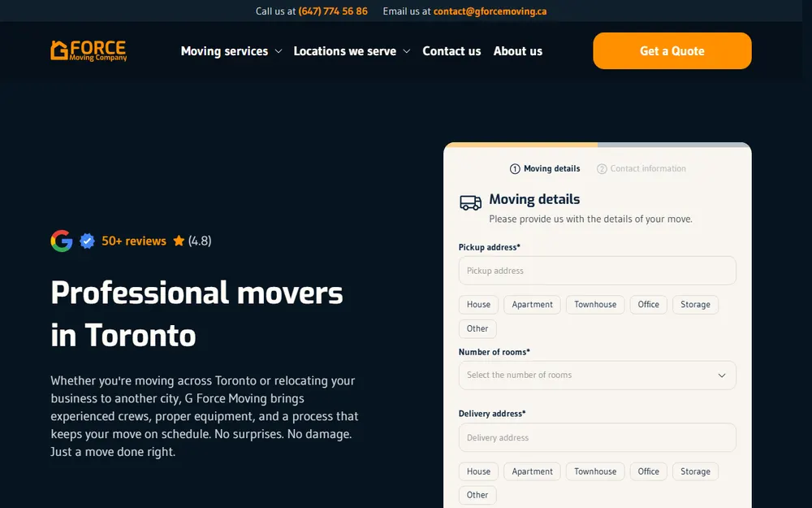The width and height of the screenshot is (812, 508).
Task: Select Apartment for delivery address type
Action: coord(533,471)
